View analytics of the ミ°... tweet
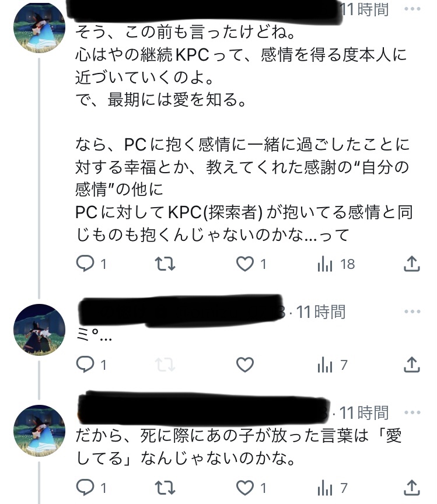 (325, 365)
